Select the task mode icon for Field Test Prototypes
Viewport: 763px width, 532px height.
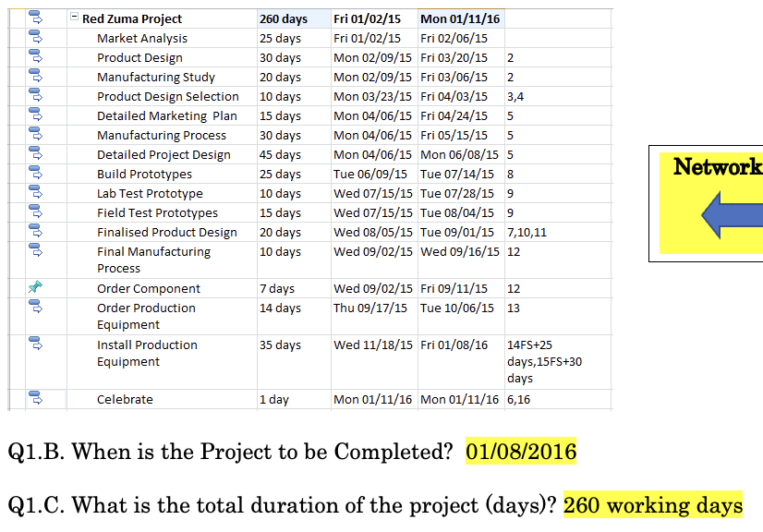(x=35, y=212)
